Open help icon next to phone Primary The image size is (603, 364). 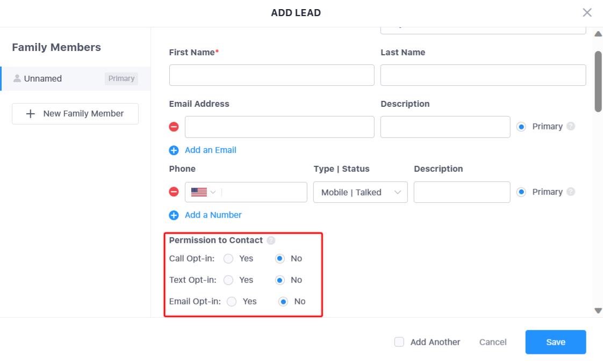[571, 192]
